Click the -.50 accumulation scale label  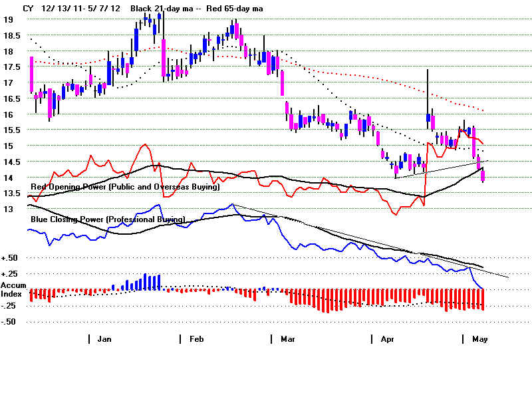click(x=9, y=322)
